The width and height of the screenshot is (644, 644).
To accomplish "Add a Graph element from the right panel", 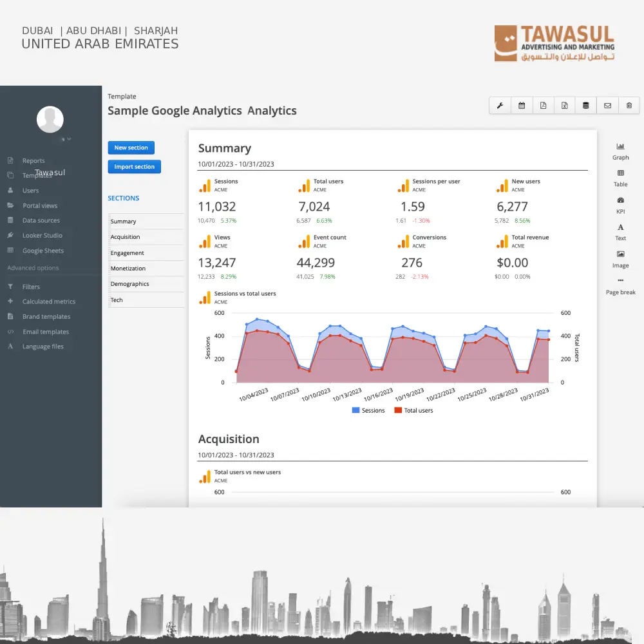I will point(620,151).
